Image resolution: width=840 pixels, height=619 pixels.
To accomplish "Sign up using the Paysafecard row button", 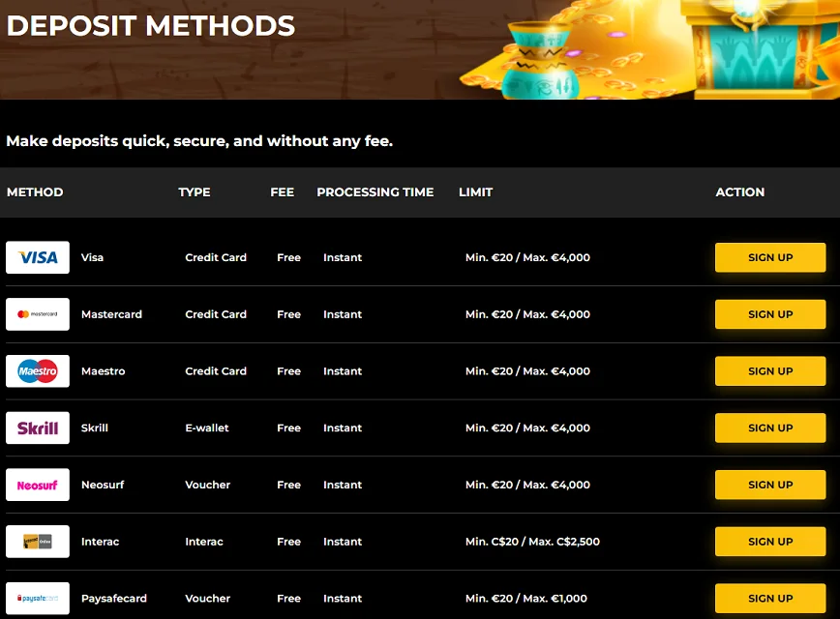I will 770,598.
